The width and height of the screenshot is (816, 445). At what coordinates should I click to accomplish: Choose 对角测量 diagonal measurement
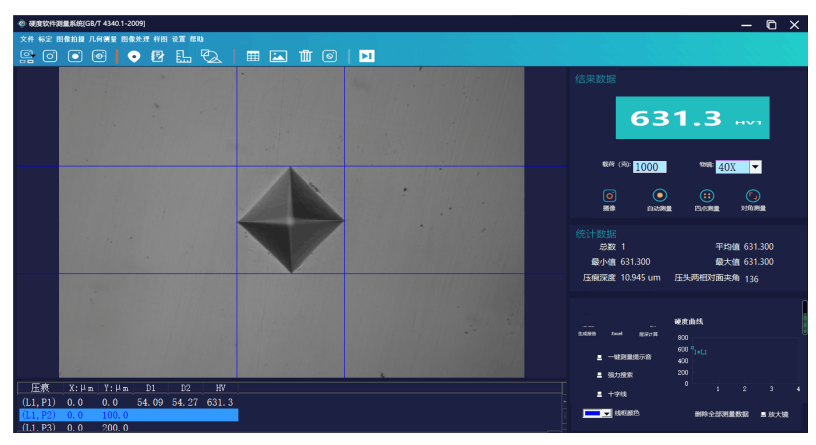(x=753, y=196)
